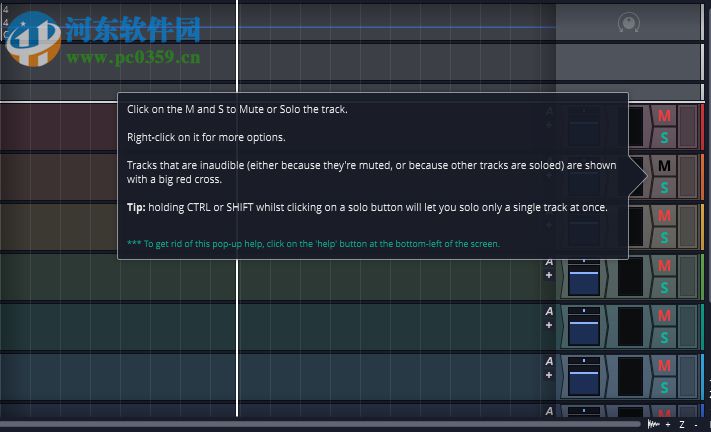
Task: Click the level meter on the light blue track
Action: 630,377
